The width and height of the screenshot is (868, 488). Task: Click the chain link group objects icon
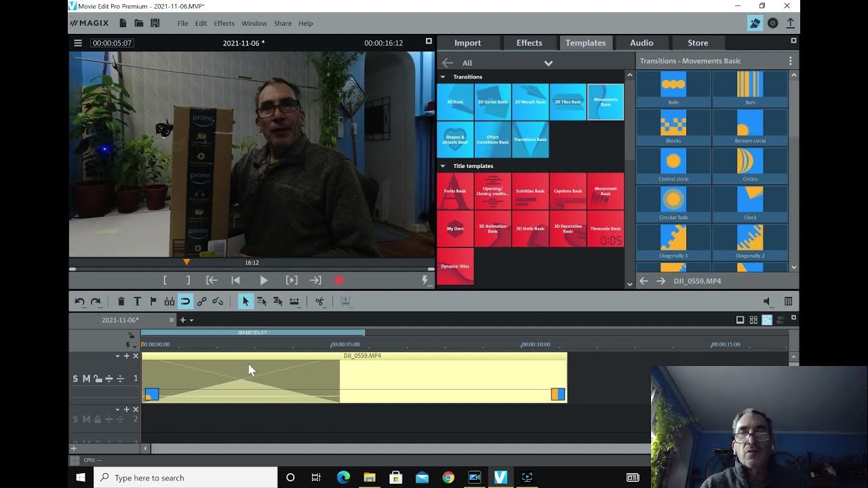pos(201,302)
